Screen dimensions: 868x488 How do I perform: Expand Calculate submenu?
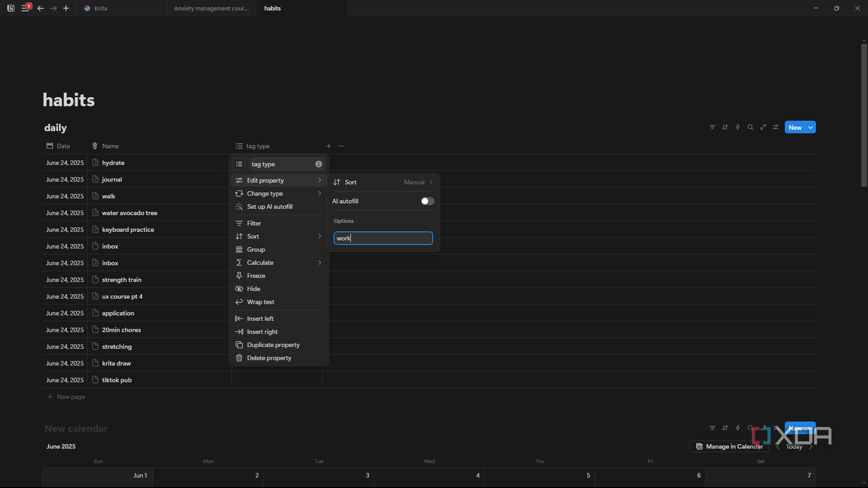click(x=279, y=263)
